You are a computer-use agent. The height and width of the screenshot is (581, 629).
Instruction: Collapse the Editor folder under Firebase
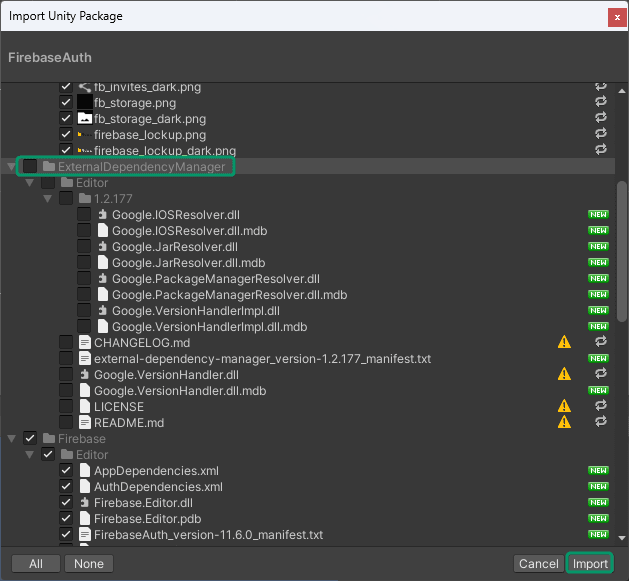coord(30,455)
